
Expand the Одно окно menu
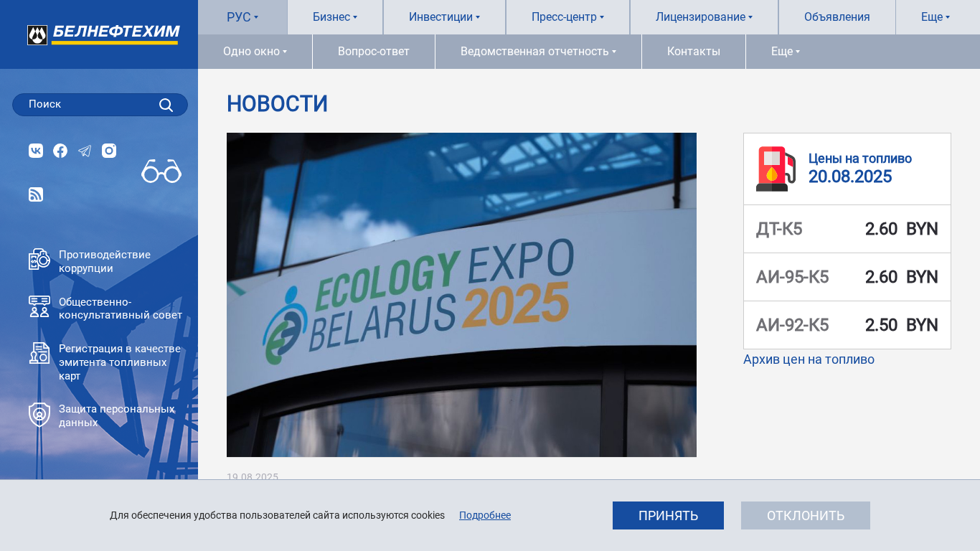(255, 52)
